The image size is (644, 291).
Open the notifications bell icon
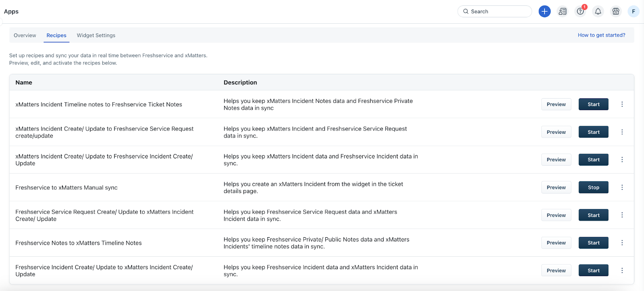pyautogui.click(x=598, y=11)
